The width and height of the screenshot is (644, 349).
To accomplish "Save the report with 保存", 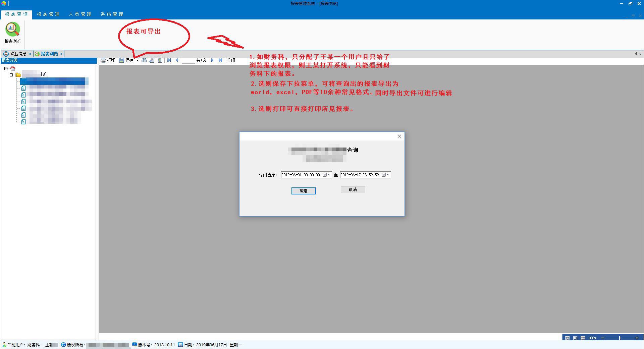I will 126,60.
